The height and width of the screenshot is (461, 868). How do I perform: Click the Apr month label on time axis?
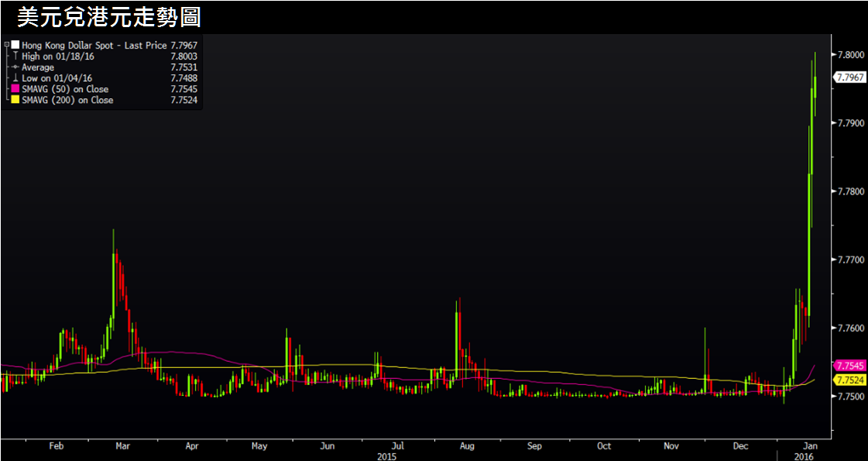pyautogui.click(x=192, y=446)
